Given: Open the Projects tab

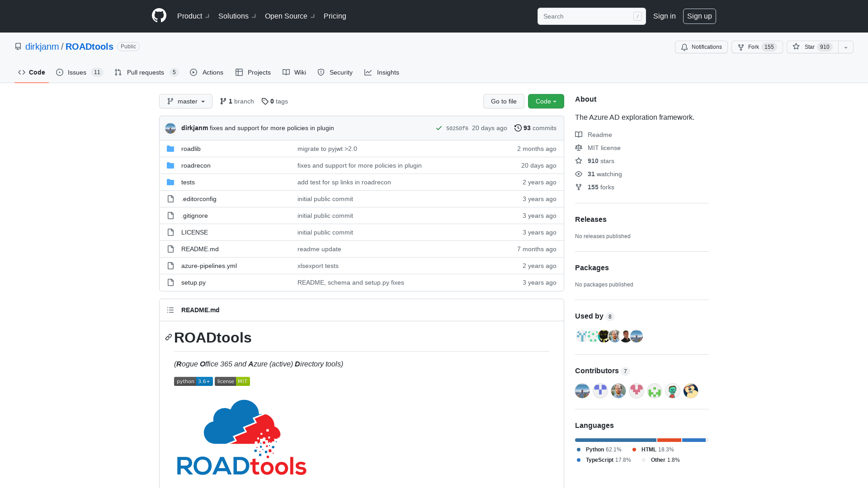Looking at the screenshot, I should coord(253,72).
